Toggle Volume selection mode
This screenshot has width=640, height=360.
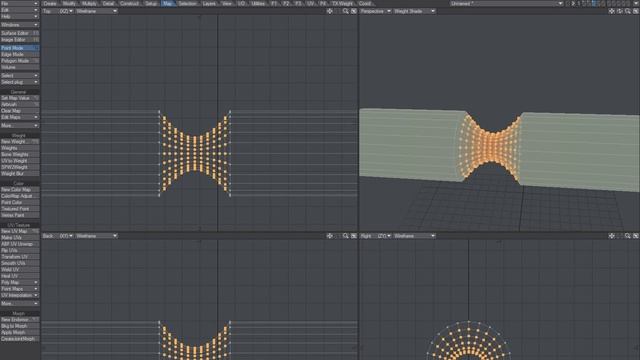(20, 67)
